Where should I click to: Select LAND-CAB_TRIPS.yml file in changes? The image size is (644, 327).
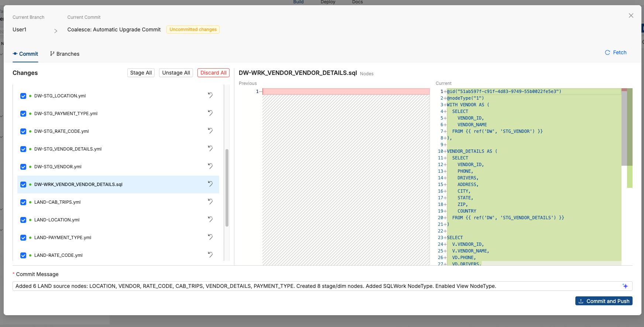point(58,202)
